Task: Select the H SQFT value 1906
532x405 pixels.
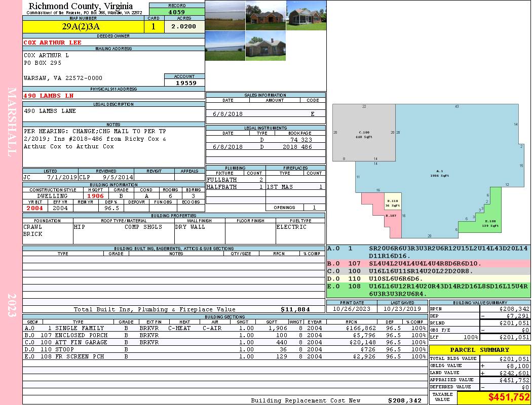Action: 95,196
